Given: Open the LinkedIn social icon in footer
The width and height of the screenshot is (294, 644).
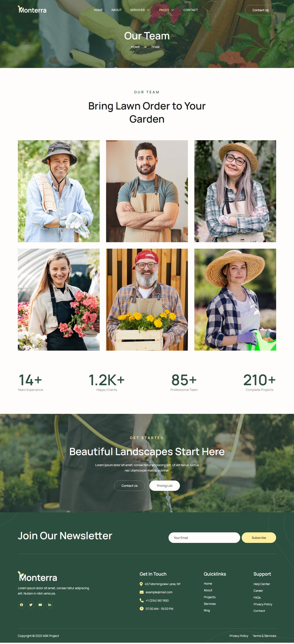Looking at the screenshot, I should point(50,605).
